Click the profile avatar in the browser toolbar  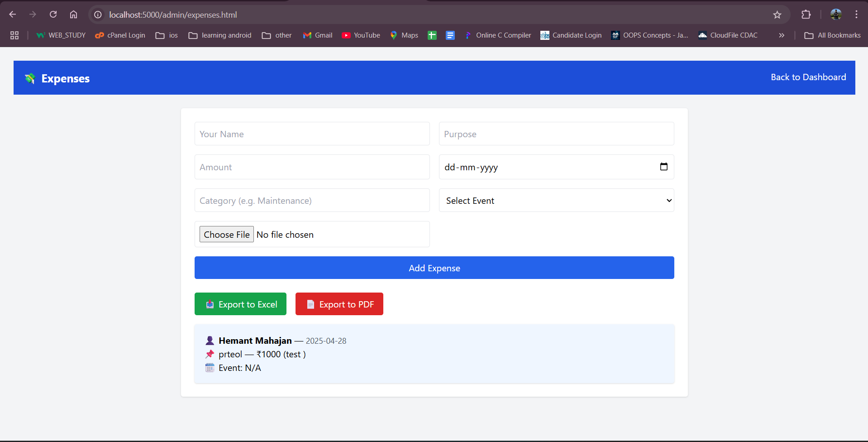(x=835, y=14)
